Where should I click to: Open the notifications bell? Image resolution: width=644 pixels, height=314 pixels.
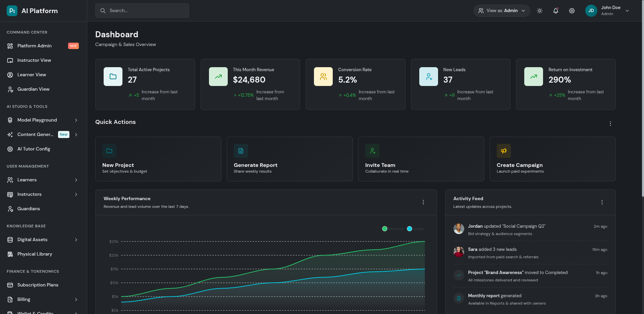pyautogui.click(x=556, y=10)
